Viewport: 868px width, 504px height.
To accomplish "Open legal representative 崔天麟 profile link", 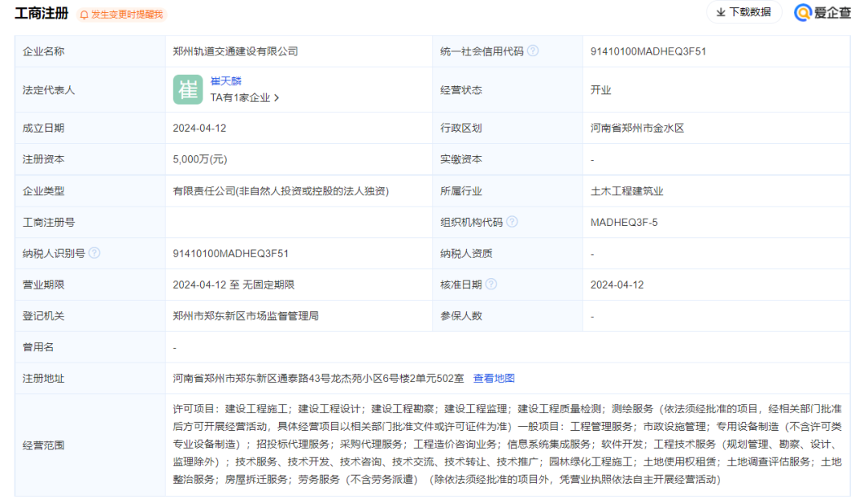I will point(226,81).
